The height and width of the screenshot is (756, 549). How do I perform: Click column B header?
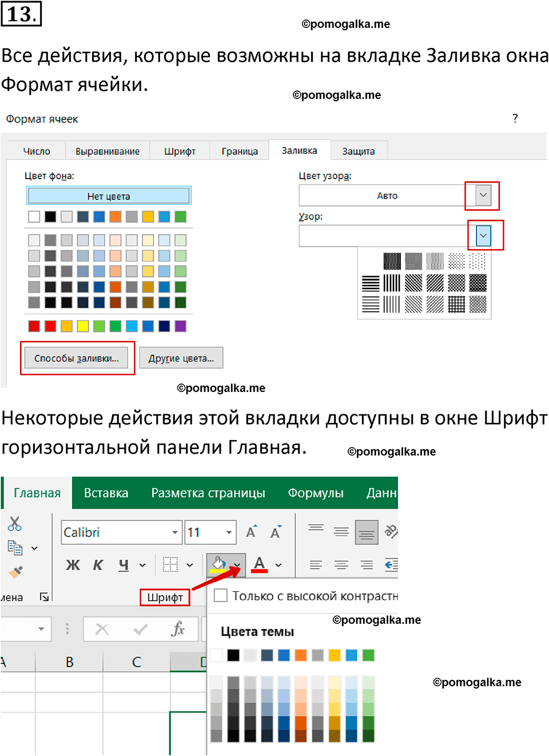coord(69,662)
